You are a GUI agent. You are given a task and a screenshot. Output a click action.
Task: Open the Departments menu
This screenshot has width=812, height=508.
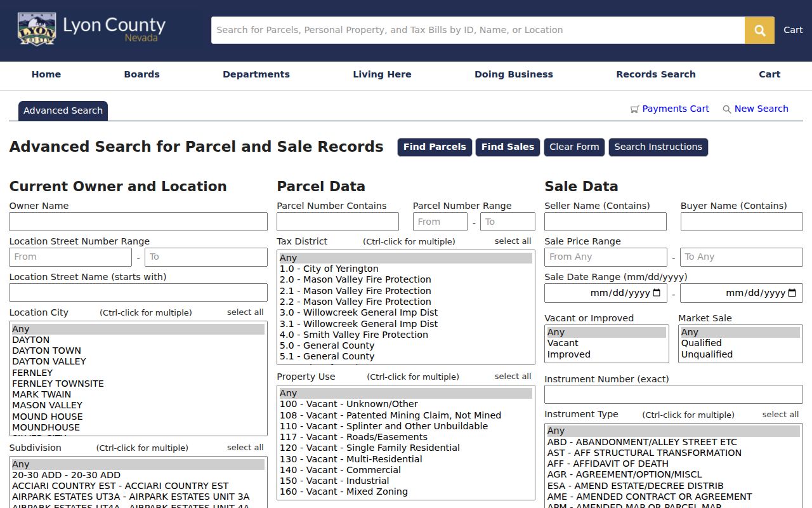point(256,74)
